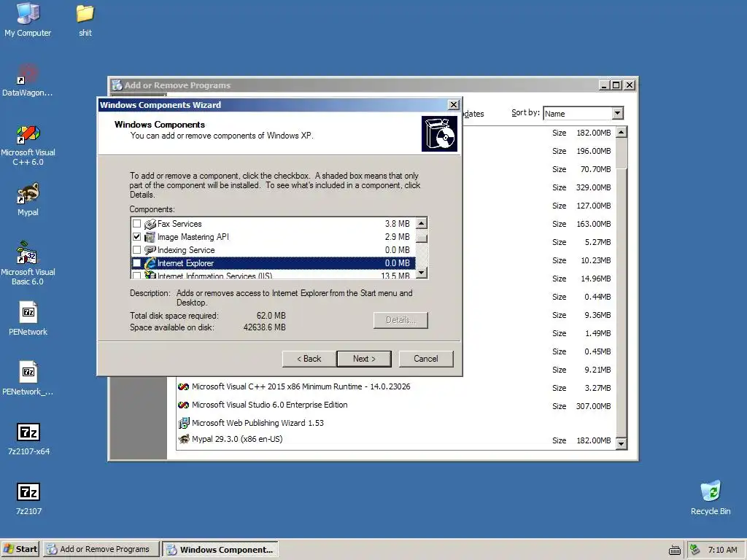Toggle the Indexing Service checkbox
The image size is (747, 560).
coord(136,250)
